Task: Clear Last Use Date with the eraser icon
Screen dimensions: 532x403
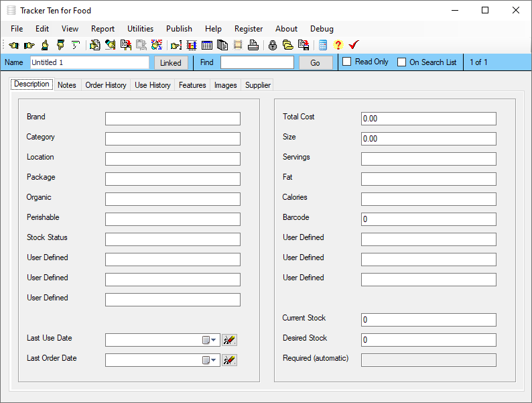Action: pyautogui.click(x=229, y=340)
